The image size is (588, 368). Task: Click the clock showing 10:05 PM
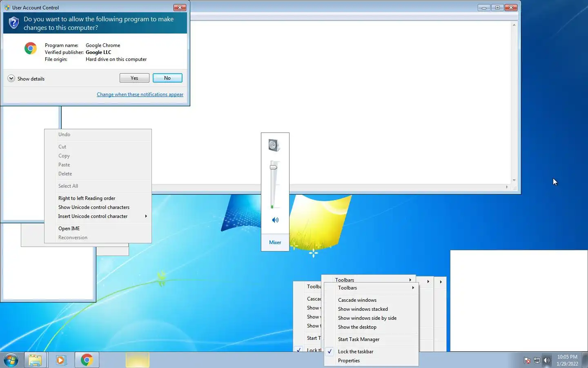(567, 360)
